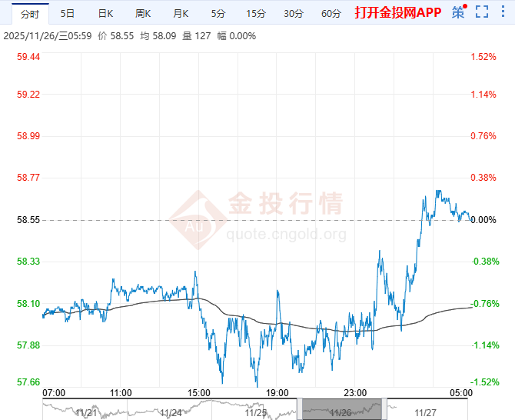Click the 58.55 baseline price label

28,219
